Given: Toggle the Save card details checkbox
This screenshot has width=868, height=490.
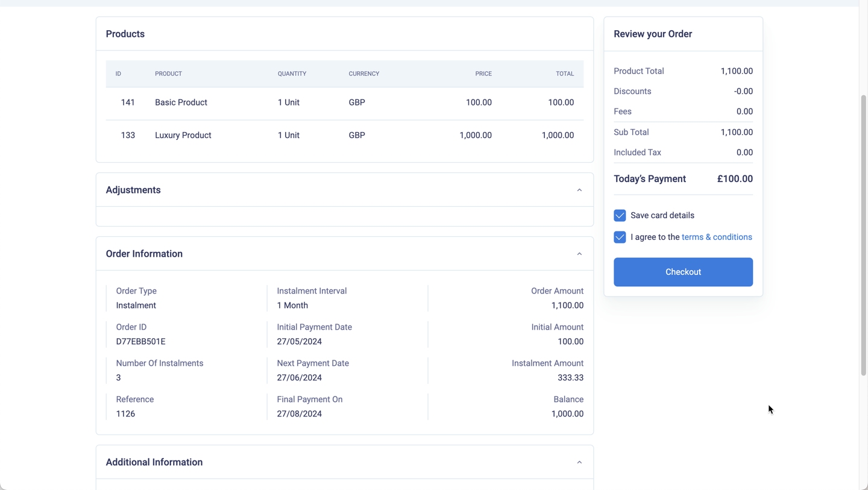Looking at the screenshot, I should 620,215.
